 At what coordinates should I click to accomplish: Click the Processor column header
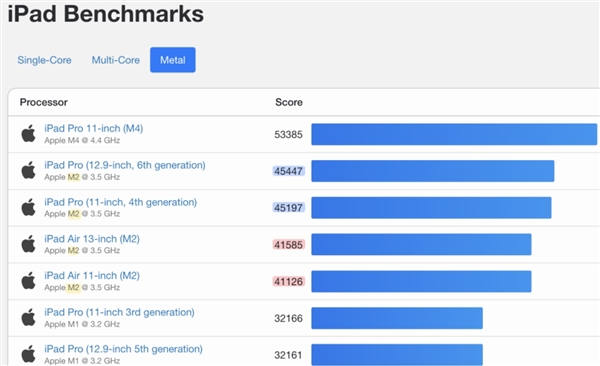(44, 102)
